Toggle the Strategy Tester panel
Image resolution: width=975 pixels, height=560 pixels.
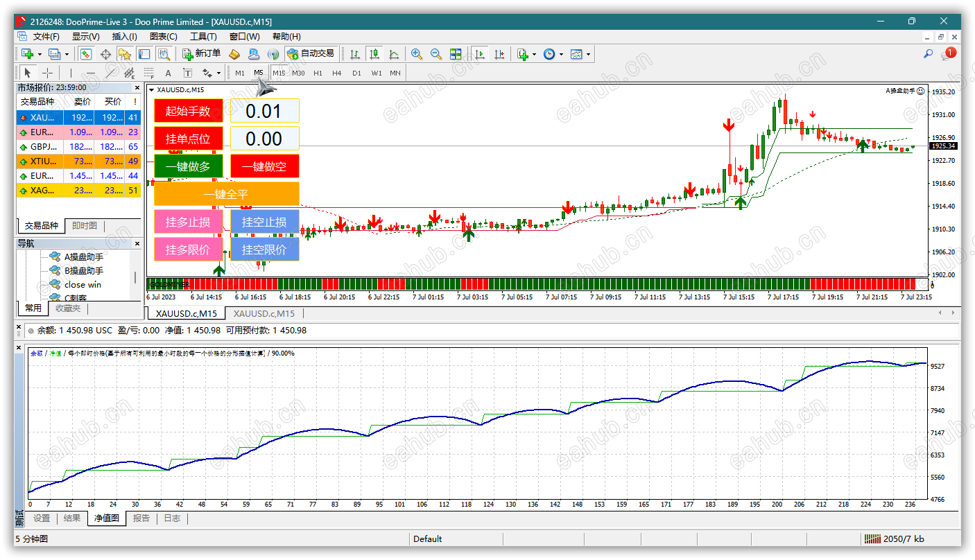pyautogui.click(x=164, y=53)
